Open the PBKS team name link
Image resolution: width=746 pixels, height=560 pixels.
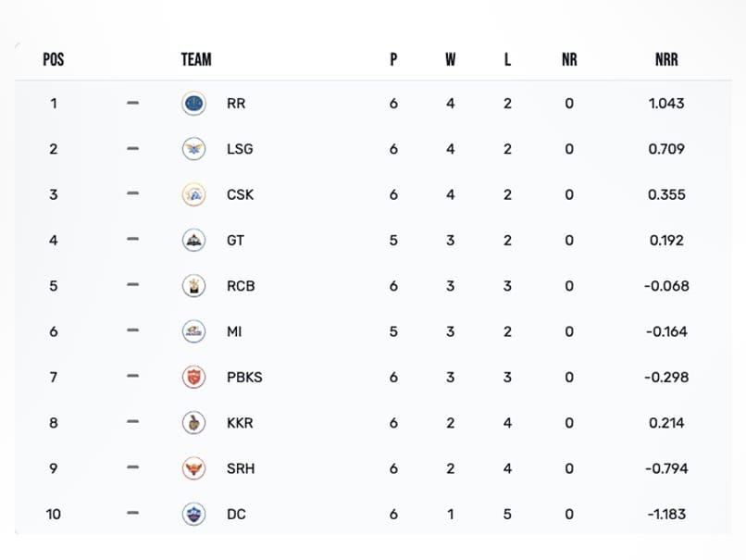pyautogui.click(x=244, y=378)
